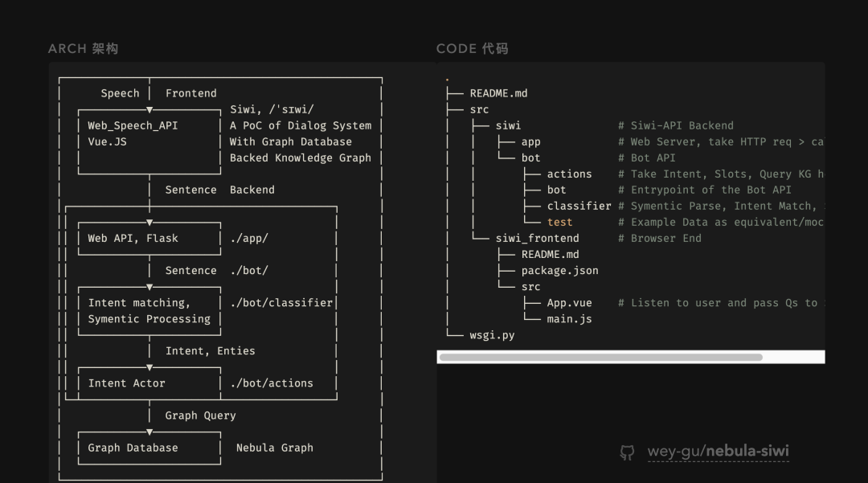Screen dimensions: 868x483
Task: Select the classifier folder entry
Action: coord(579,206)
